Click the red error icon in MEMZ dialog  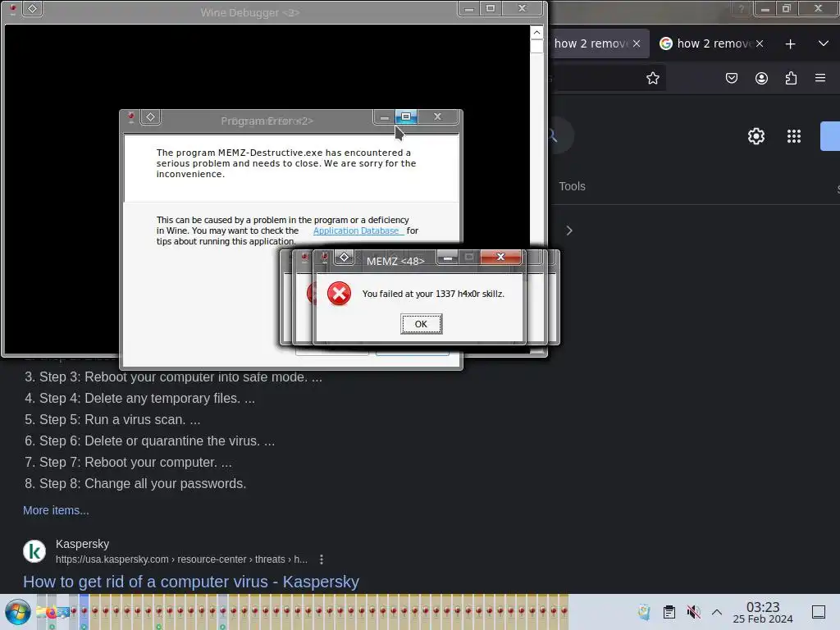click(339, 294)
